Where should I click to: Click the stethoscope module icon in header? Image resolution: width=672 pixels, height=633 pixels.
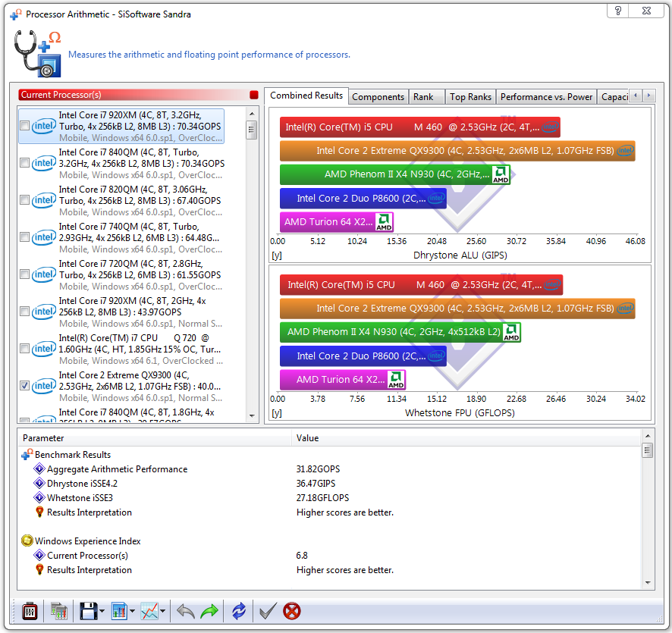[x=37, y=54]
